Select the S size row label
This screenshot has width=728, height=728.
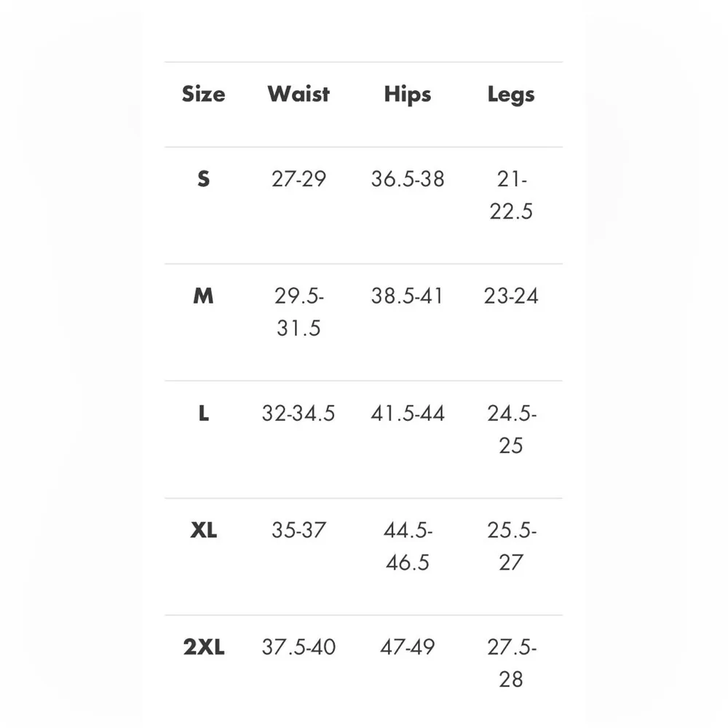click(203, 179)
